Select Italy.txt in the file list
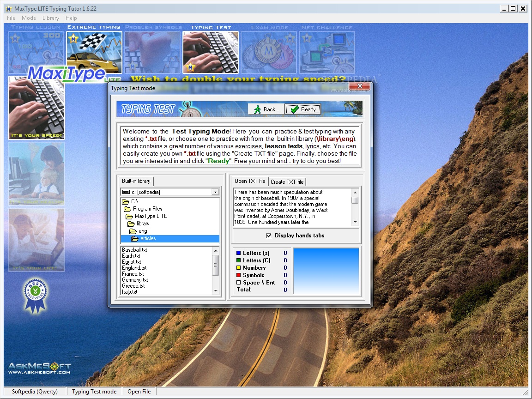The width and height of the screenshot is (532, 399). [130, 292]
